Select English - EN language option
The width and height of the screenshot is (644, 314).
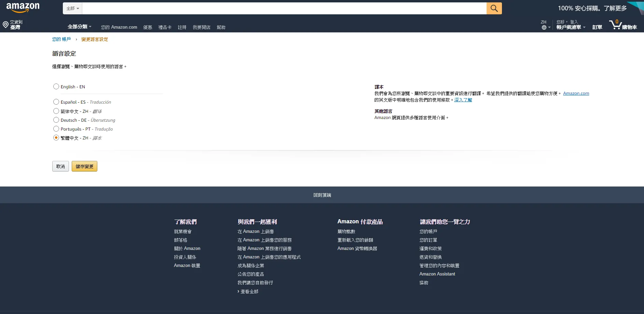(x=56, y=87)
